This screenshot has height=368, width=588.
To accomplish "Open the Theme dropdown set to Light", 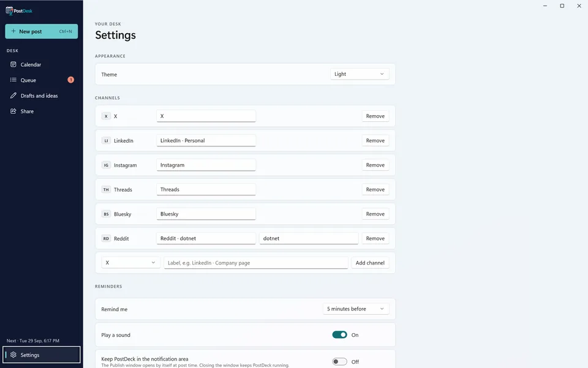I will coord(360,74).
